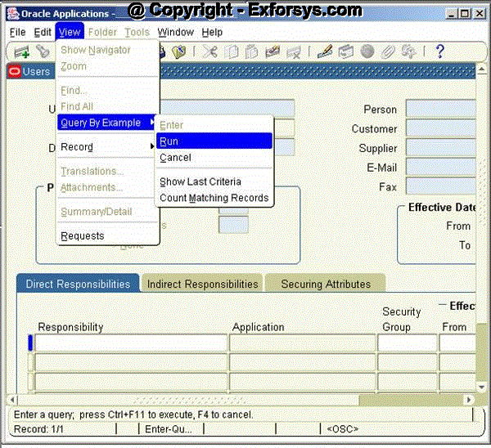Click the Cut scissors icon
Screen dimensions: 491x448
click(210, 52)
